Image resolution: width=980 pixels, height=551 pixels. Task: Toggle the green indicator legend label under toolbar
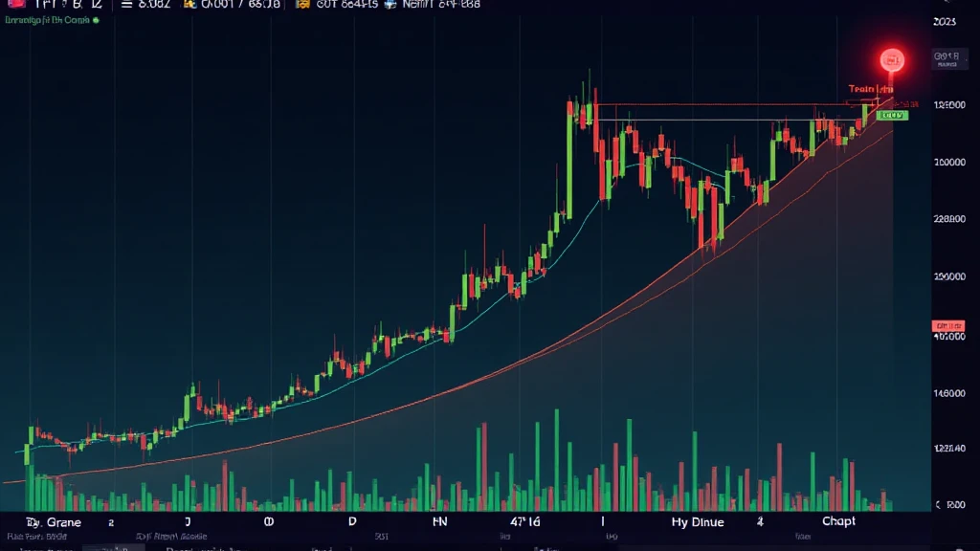(46, 18)
